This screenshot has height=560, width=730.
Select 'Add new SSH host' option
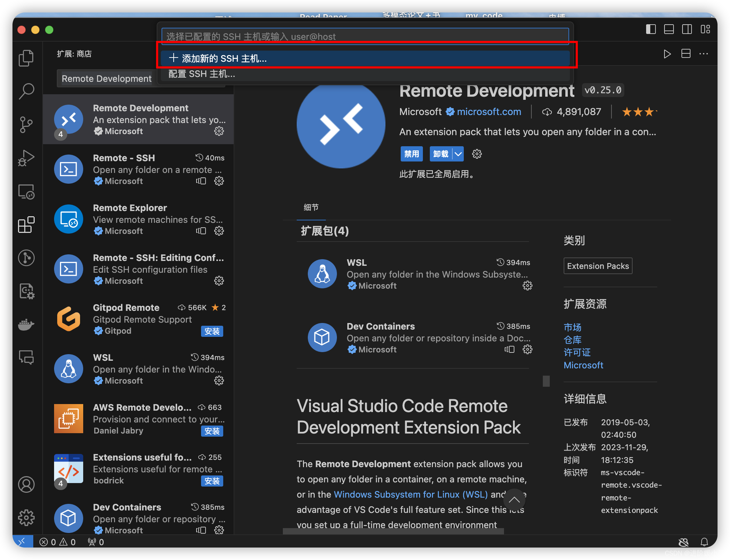pyautogui.click(x=365, y=59)
